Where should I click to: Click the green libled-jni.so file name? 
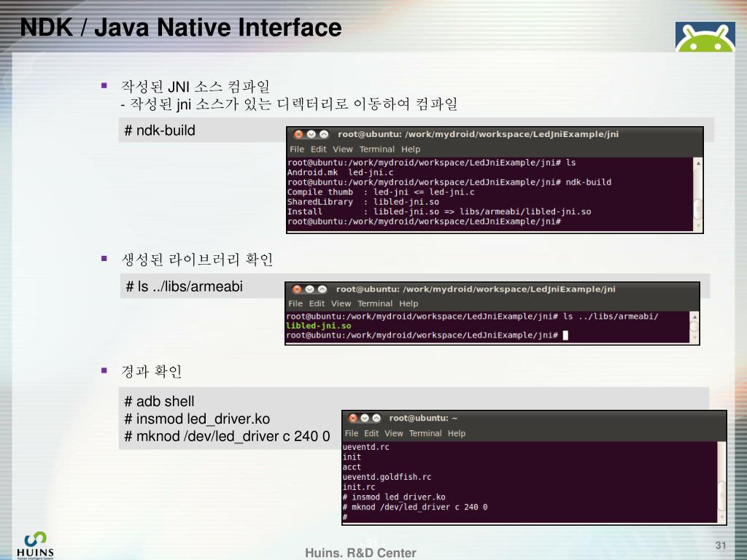click(x=318, y=326)
